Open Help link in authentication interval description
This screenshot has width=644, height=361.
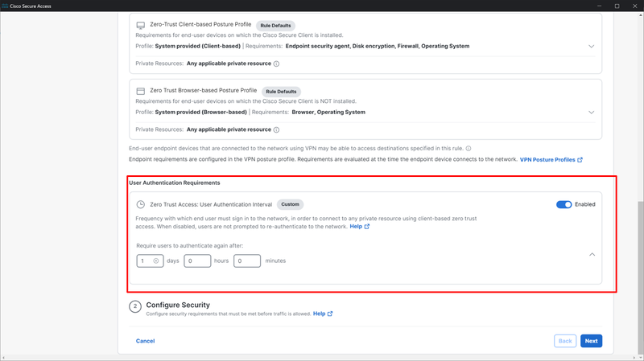[359, 227]
